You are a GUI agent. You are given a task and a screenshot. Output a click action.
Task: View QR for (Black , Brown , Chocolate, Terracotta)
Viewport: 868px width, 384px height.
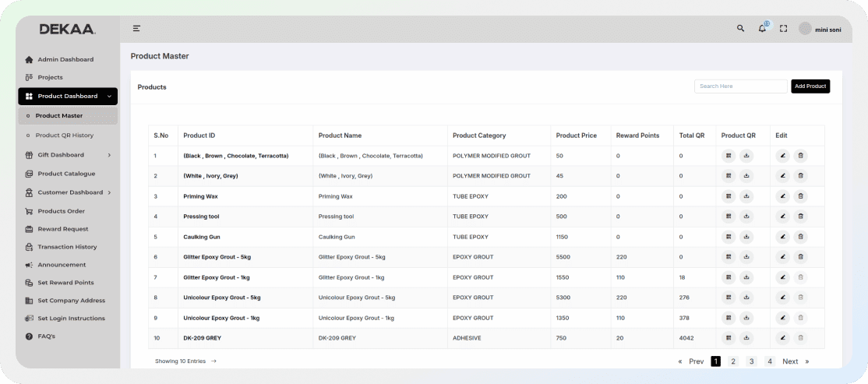[x=729, y=156]
